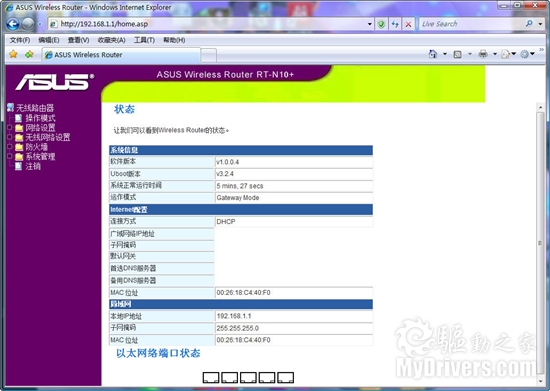
Task: Click the page scrollbar down arrow
Action: [540, 381]
